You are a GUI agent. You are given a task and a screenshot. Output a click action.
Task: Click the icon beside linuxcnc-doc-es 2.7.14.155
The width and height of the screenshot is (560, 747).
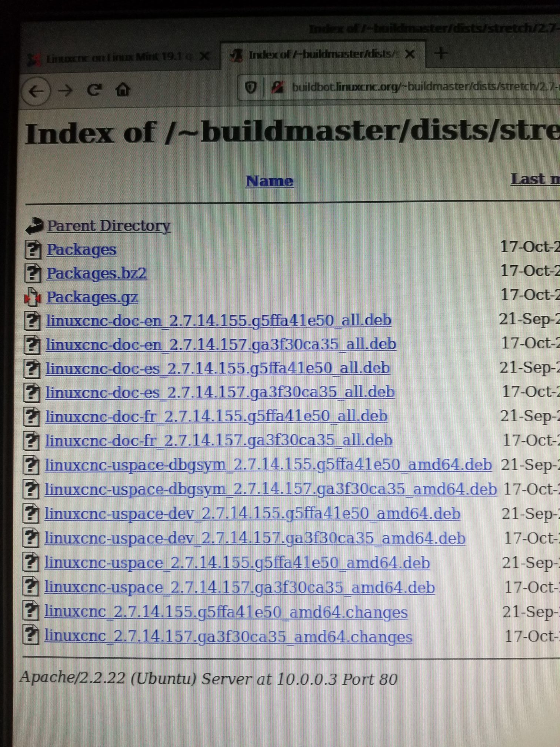point(31,369)
